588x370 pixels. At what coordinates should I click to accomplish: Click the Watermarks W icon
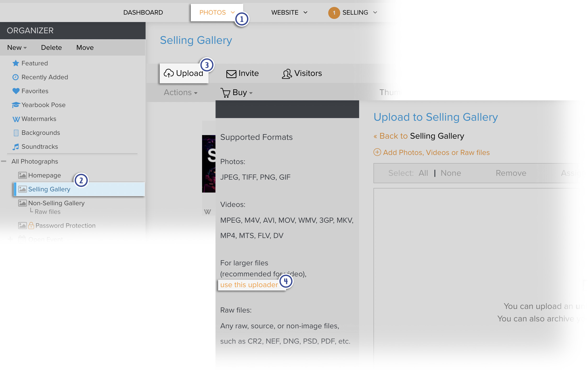(16, 119)
